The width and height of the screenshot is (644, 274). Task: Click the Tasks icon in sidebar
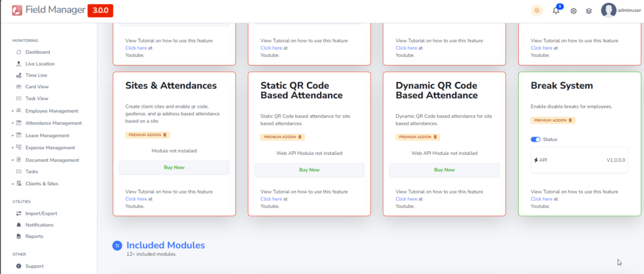18,171
